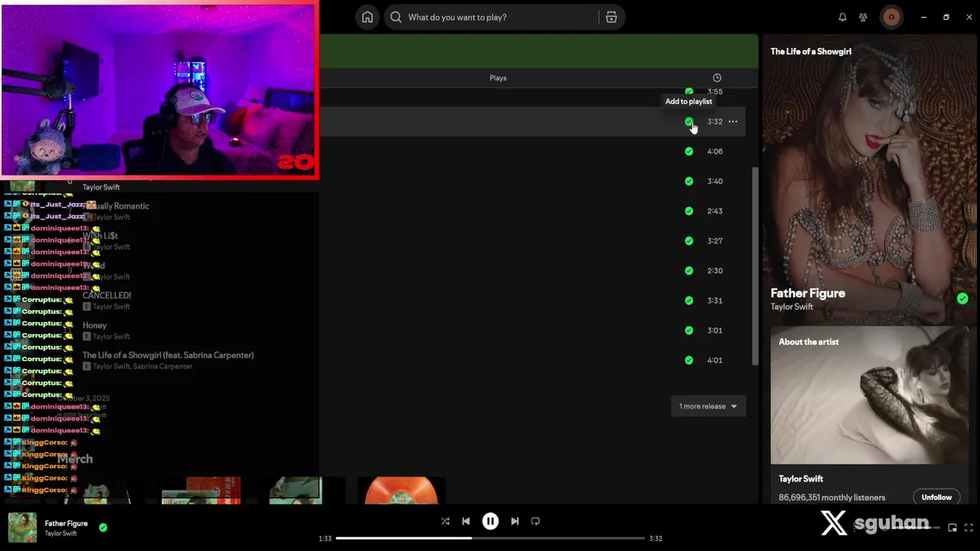Toggle saved check on the 4:06 track
Screen dimensions: 980x551
click(x=689, y=152)
